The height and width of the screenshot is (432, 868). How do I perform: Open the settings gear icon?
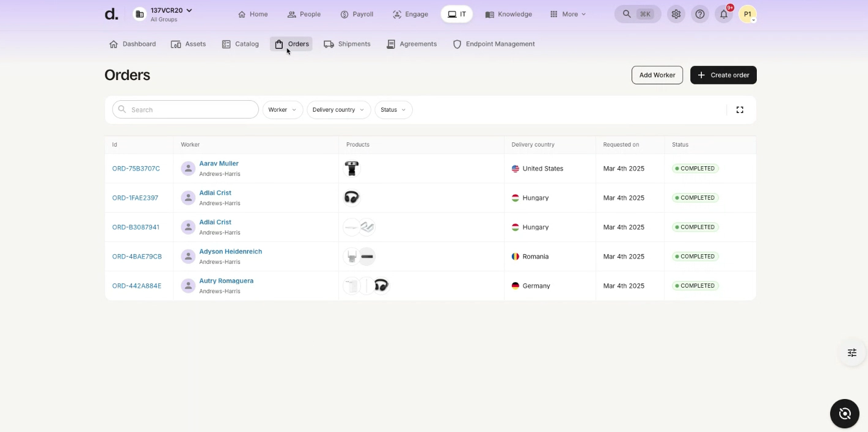coord(676,14)
